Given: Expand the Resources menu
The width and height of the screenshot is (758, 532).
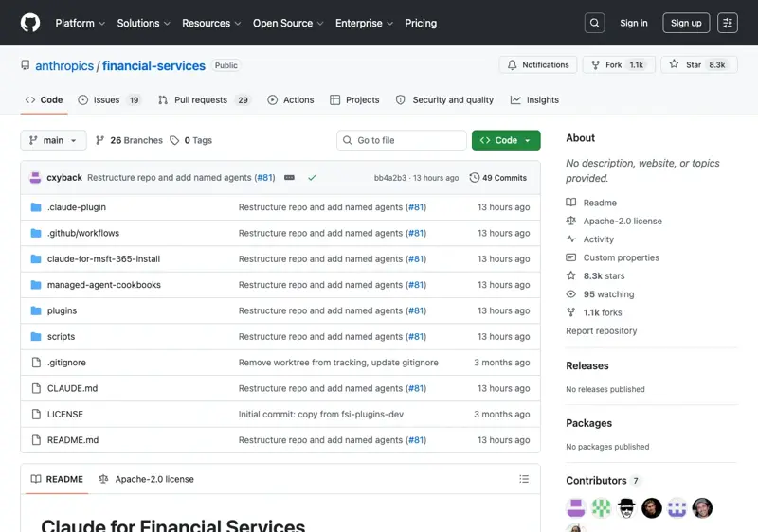Looking at the screenshot, I should pos(211,23).
